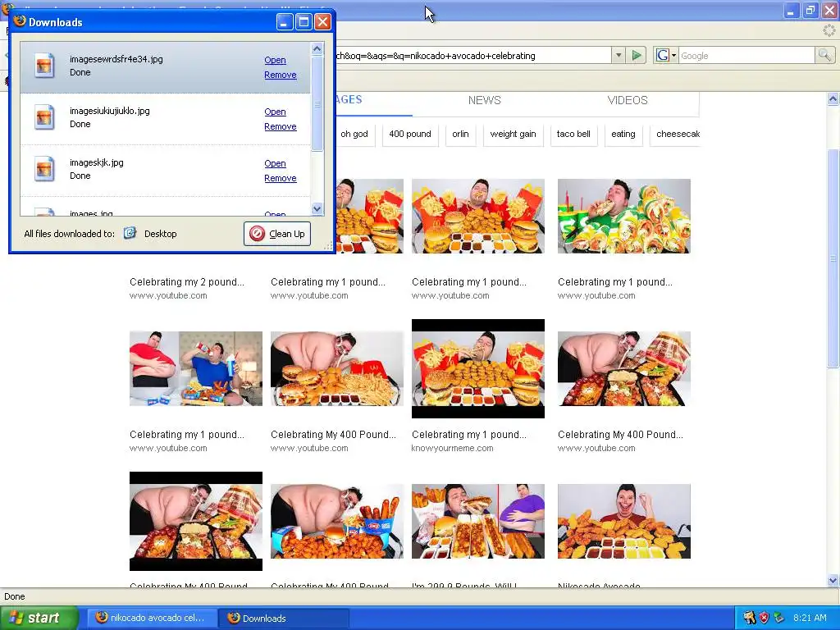Click the 8:21 AM clock

click(x=810, y=618)
